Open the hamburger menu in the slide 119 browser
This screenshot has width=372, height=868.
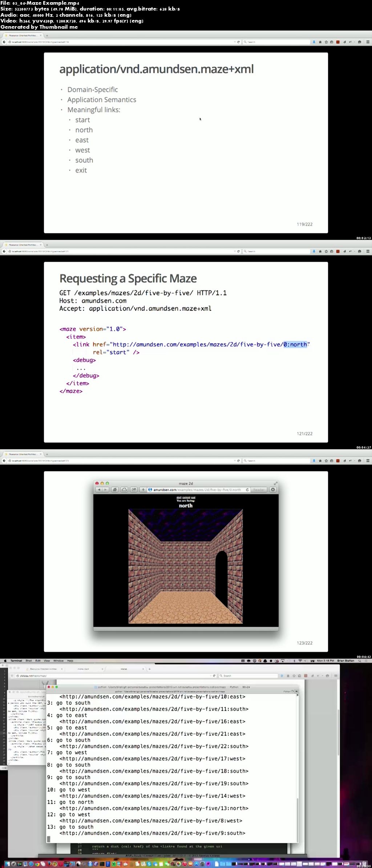[x=368, y=42]
